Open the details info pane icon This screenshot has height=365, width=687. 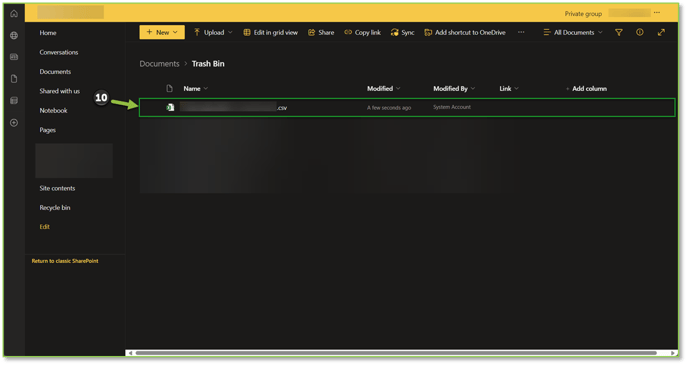point(640,32)
